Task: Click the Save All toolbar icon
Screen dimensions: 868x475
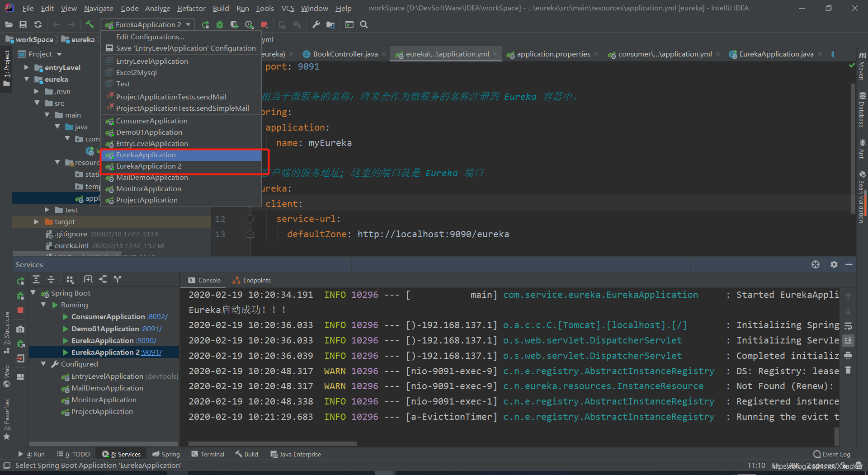Action: pyautogui.click(x=23, y=24)
